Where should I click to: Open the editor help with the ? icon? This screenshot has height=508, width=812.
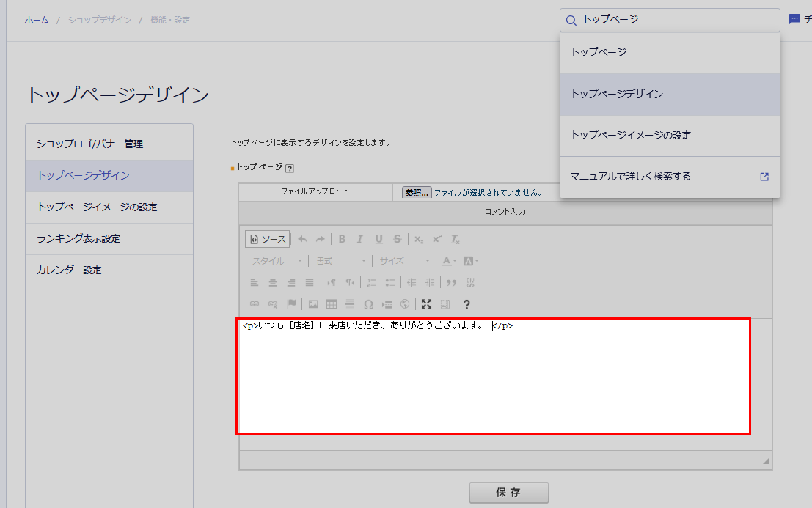[x=467, y=304]
